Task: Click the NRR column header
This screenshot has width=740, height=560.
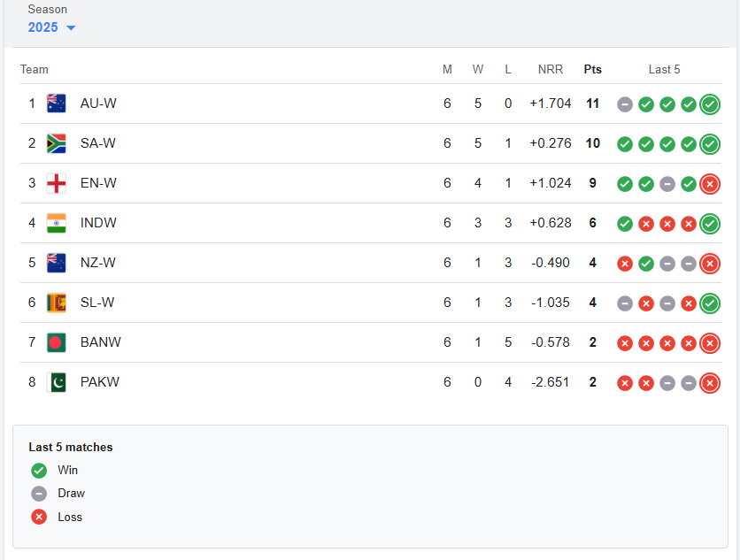Action: [550, 70]
